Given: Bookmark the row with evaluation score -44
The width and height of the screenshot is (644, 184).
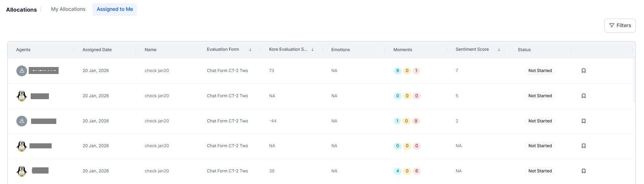Looking at the screenshot, I should coord(583,121).
